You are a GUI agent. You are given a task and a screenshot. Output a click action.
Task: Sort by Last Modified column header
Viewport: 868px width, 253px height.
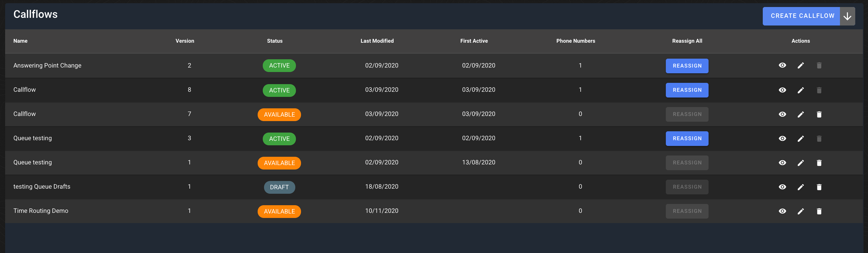(x=377, y=41)
